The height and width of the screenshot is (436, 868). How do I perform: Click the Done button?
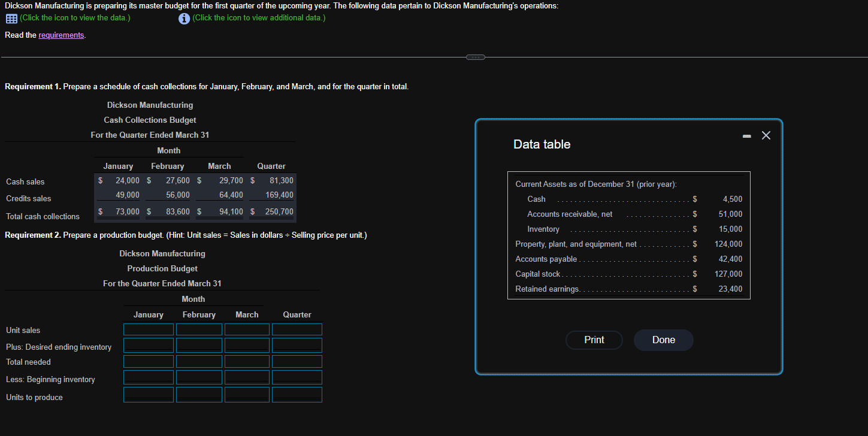click(x=664, y=340)
